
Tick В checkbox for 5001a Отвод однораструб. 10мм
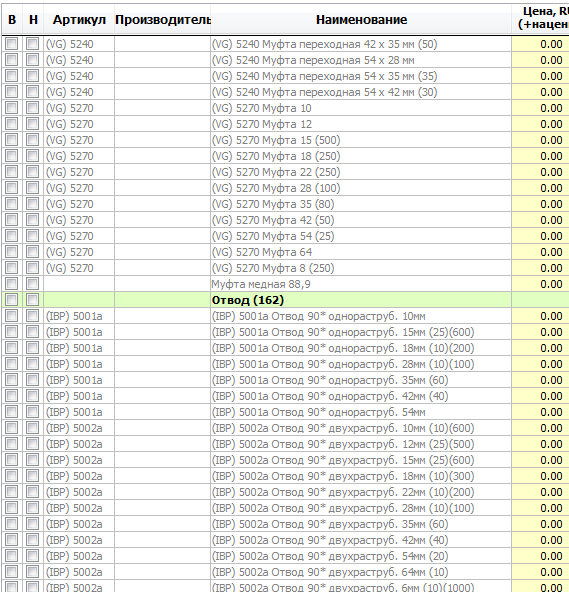11,316
